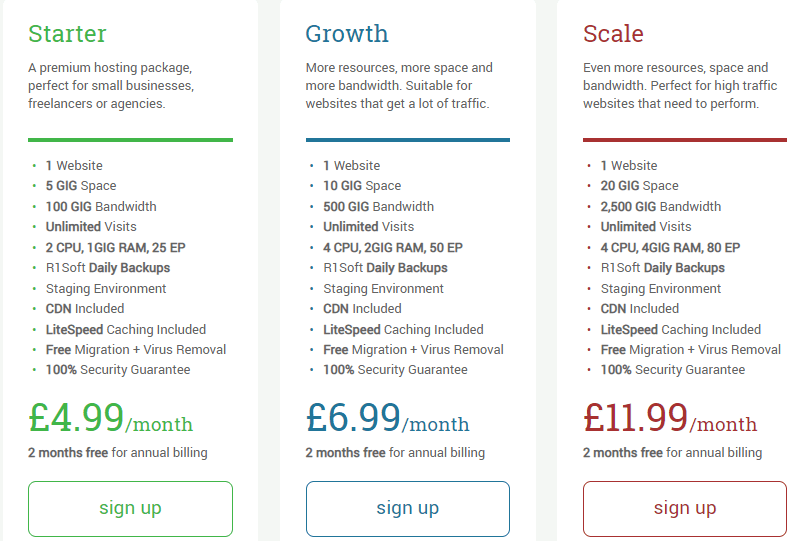810x541 pixels.
Task: Click '20 GIG Space' in Scale list
Action: 640,186
